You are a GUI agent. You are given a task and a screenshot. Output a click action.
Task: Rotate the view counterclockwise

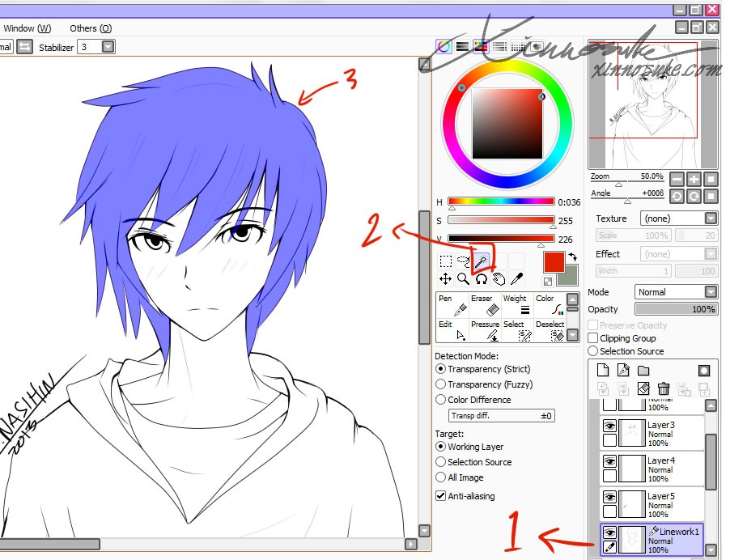[677, 197]
